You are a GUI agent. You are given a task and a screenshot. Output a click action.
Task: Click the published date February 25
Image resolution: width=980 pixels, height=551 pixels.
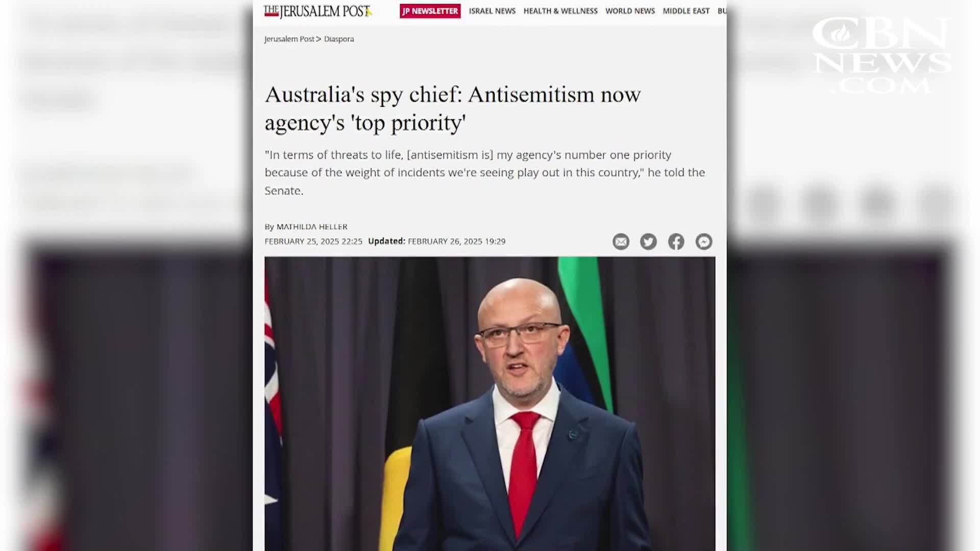[x=313, y=241]
